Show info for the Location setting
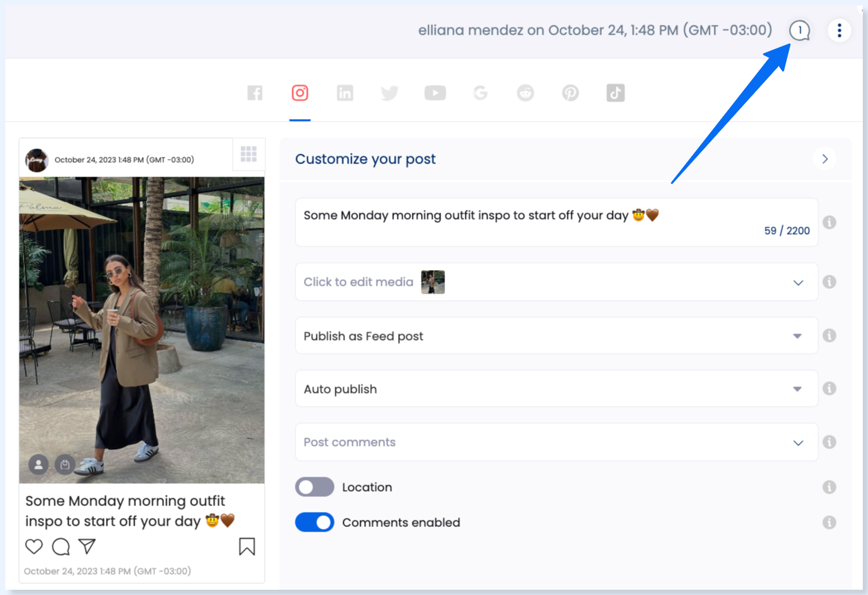Image resolution: width=868 pixels, height=595 pixels. click(x=829, y=487)
